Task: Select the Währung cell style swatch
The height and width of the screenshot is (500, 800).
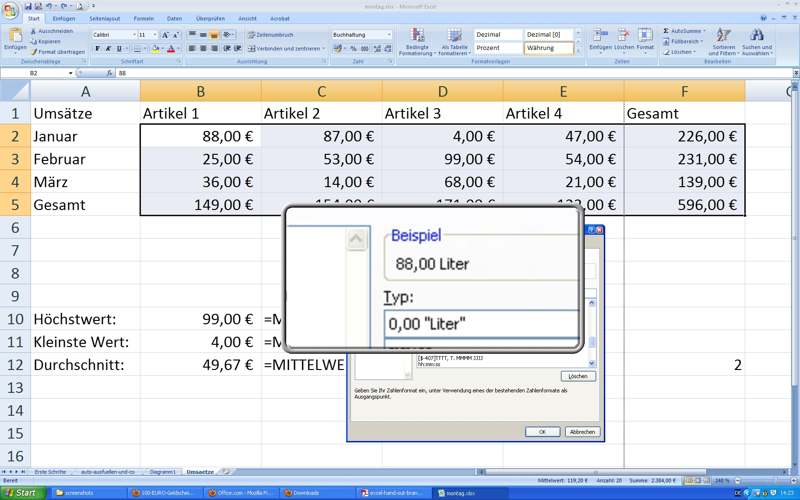Action: [549, 48]
